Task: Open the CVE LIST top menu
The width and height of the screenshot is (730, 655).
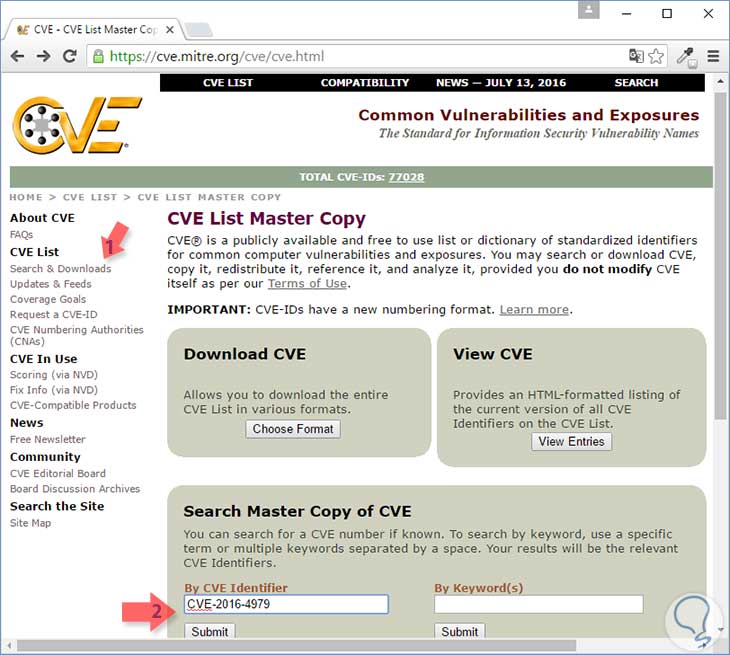Action: point(228,83)
